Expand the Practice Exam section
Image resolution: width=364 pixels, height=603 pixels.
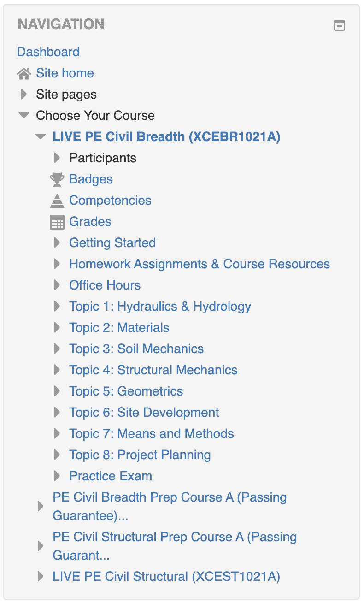[x=57, y=476]
